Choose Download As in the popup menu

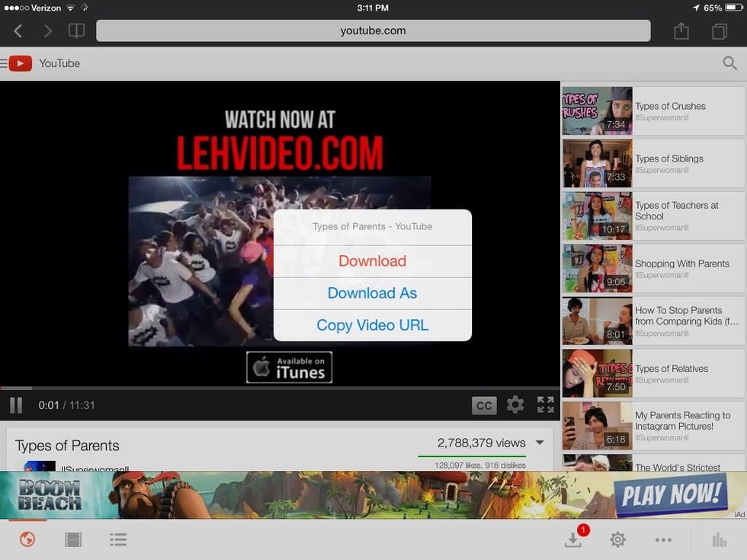point(371,293)
